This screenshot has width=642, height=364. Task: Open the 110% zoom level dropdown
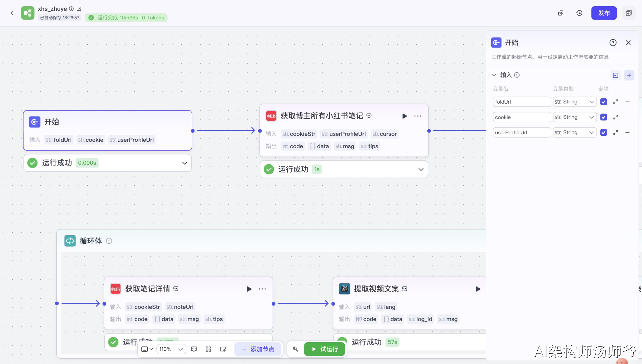171,349
